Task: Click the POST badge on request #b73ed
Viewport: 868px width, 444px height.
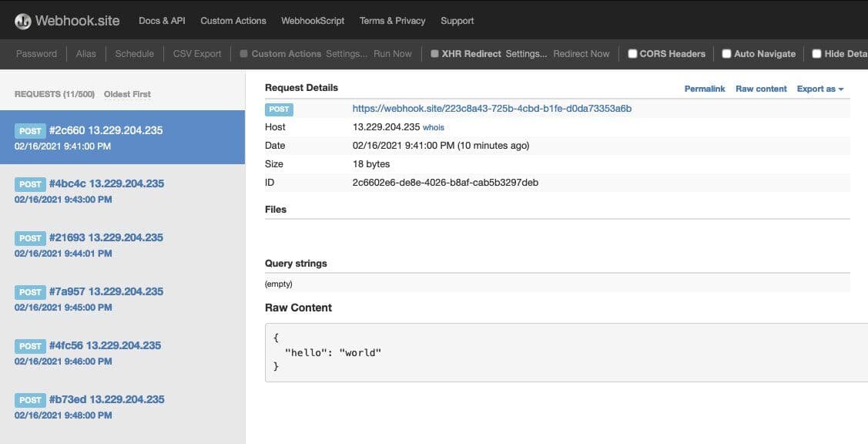Action: tap(30, 399)
